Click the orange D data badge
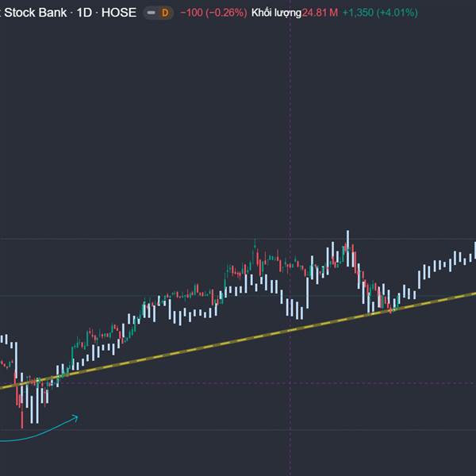476x476 pixels. pyautogui.click(x=165, y=13)
